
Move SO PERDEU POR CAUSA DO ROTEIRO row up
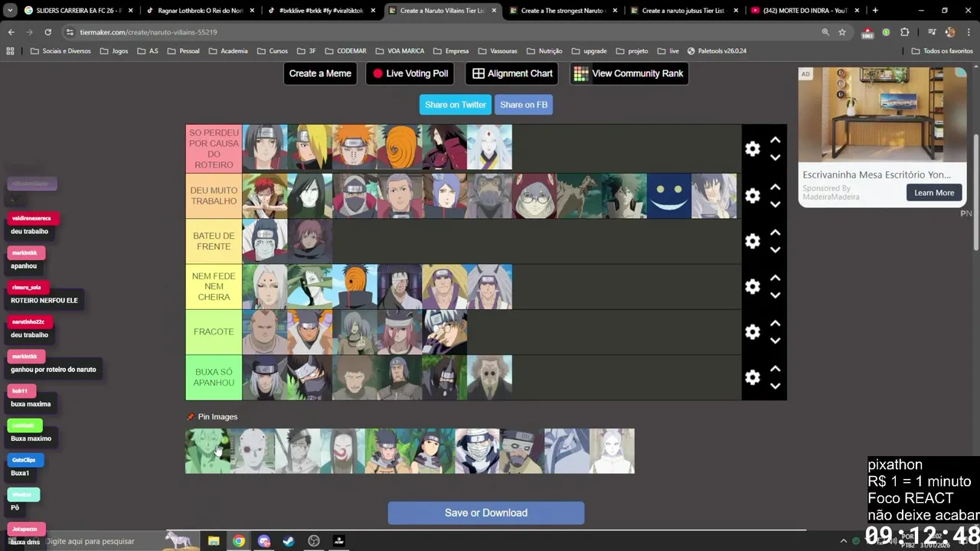click(x=775, y=140)
